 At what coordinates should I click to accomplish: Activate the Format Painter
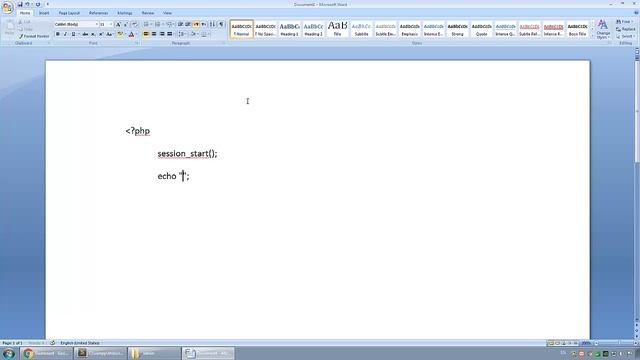pos(34,36)
